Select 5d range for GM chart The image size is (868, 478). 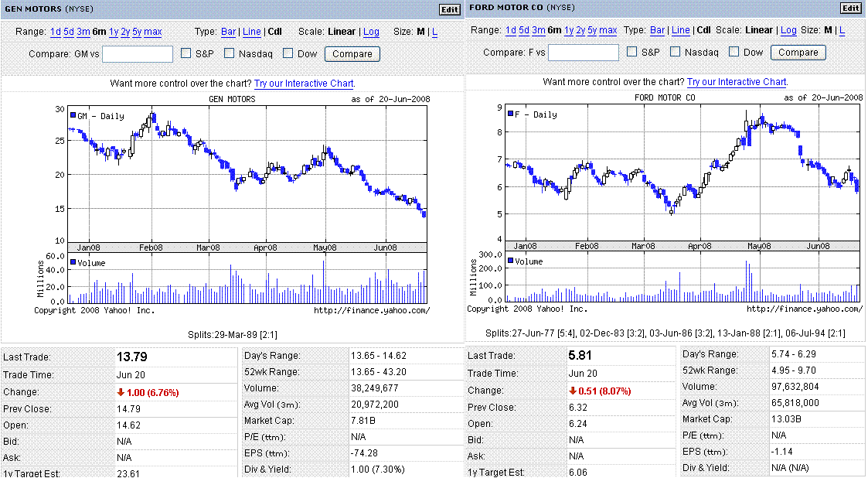pos(69,32)
